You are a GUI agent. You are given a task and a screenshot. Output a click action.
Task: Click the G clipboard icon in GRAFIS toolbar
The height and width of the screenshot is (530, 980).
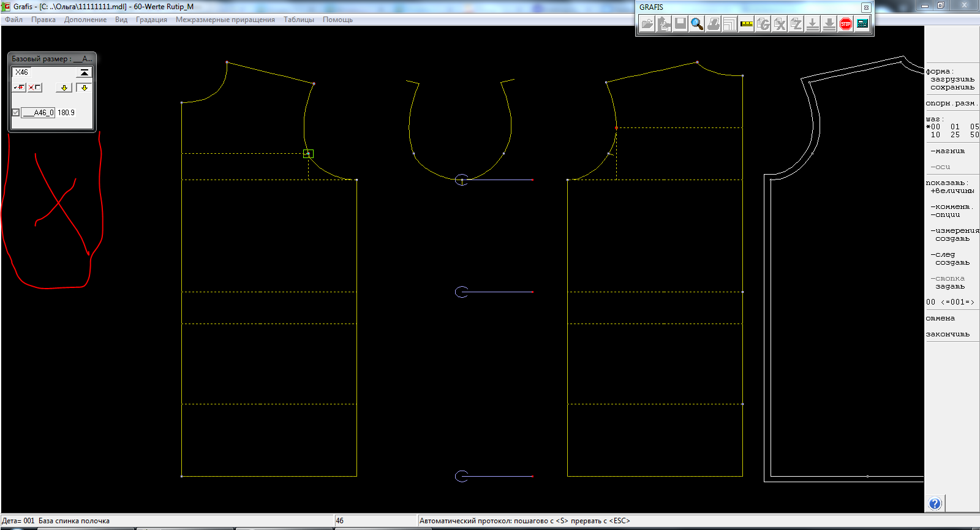tap(763, 24)
